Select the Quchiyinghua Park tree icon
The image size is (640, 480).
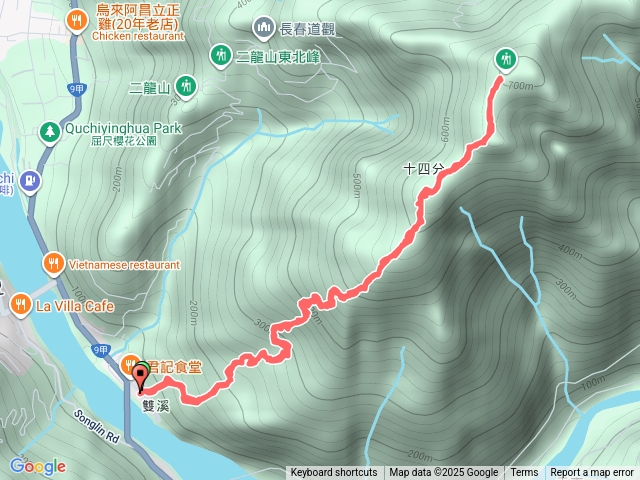coord(50,133)
